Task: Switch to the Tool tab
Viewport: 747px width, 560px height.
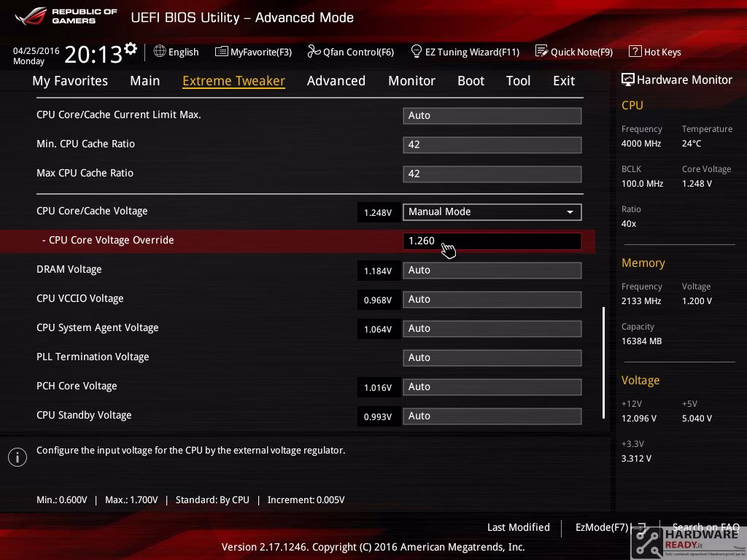Action: click(519, 81)
